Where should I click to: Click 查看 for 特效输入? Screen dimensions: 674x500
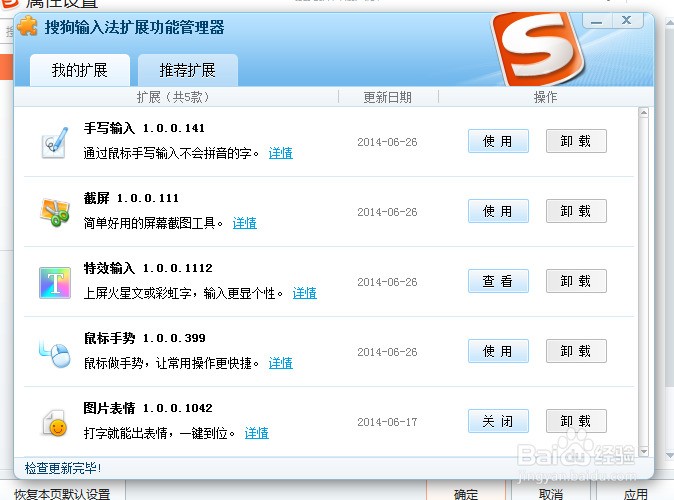click(498, 281)
